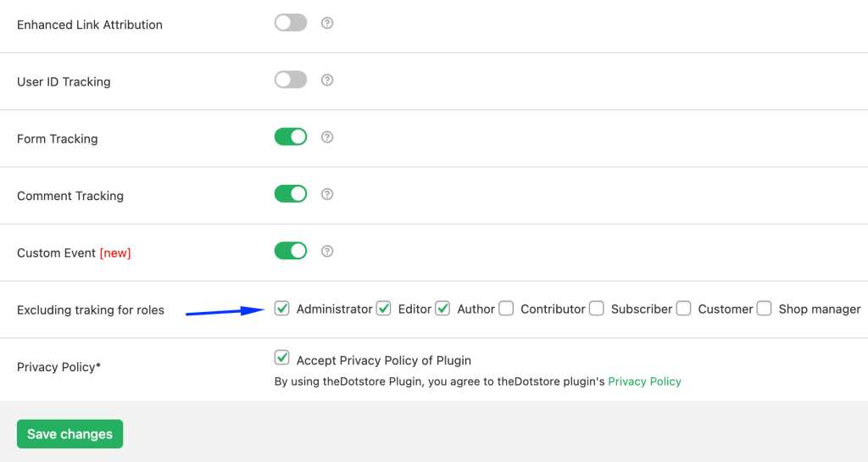Tick the Customer role checkbox
The image size is (868, 462).
click(684, 309)
